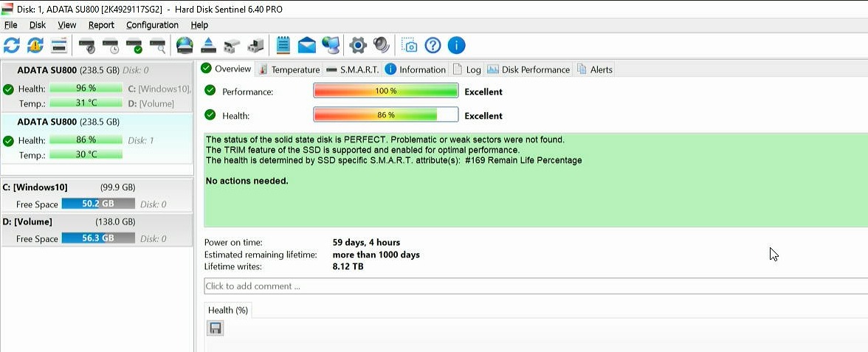868x352 pixels.
Task: Click green status icon of Disk 1
Action: (8, 141)
